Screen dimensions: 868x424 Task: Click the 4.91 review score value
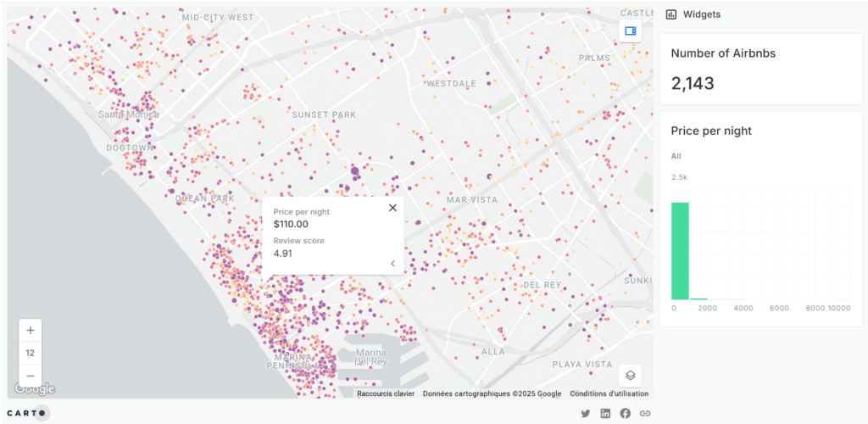tap(283, 254)
